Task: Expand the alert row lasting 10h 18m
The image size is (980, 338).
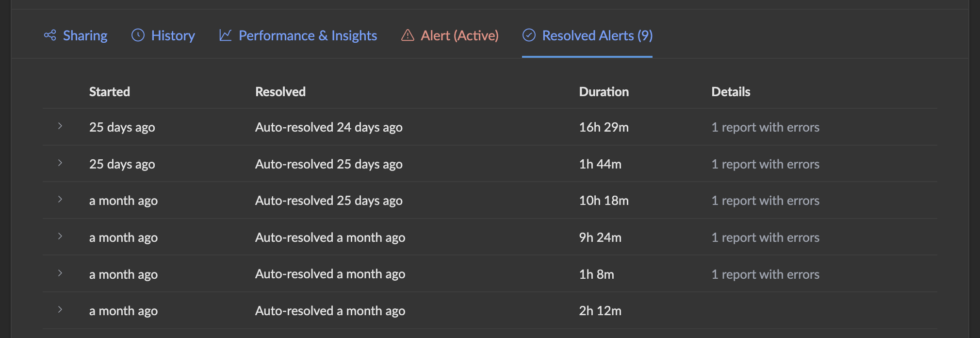Action: tap(60, 199)
